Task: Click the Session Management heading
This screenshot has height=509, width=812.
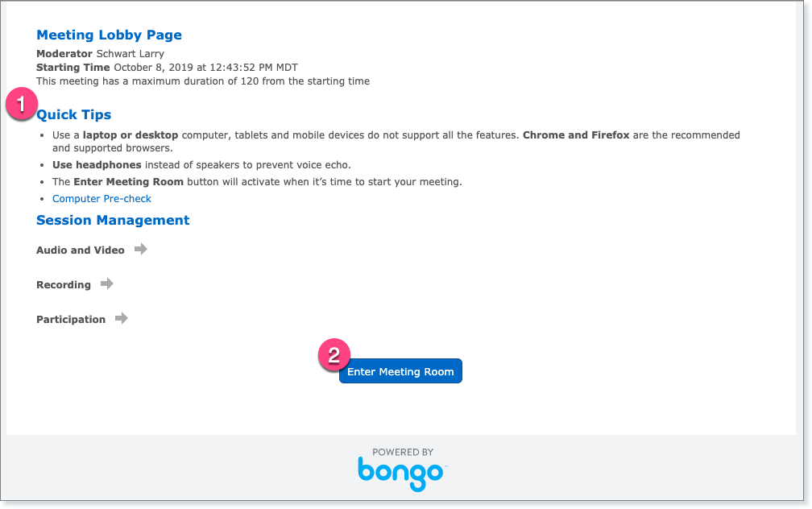Action: [x=113, y=220]
